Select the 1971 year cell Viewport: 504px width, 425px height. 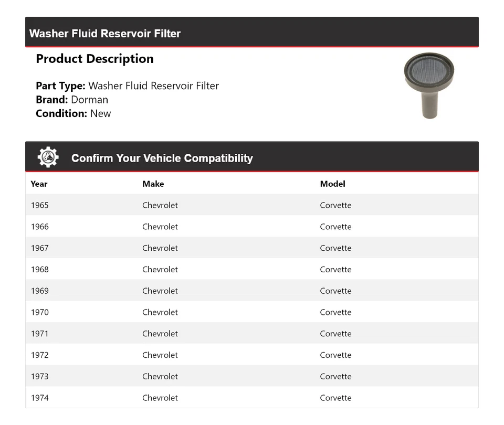point(39,334)
